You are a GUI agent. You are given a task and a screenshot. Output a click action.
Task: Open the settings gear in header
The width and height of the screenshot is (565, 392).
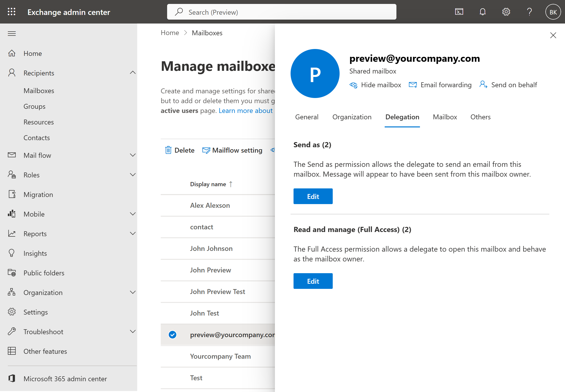point(506,12)
